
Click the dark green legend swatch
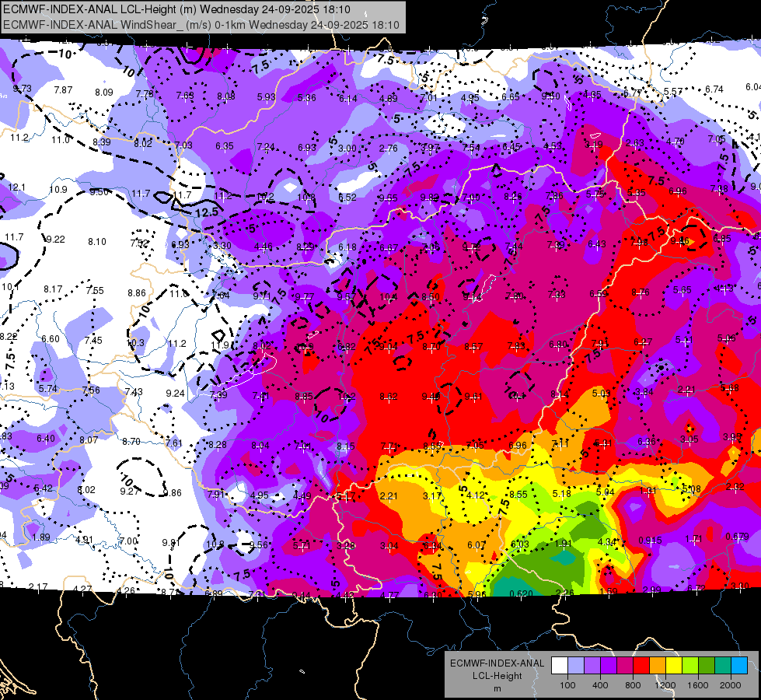[706, 666]
